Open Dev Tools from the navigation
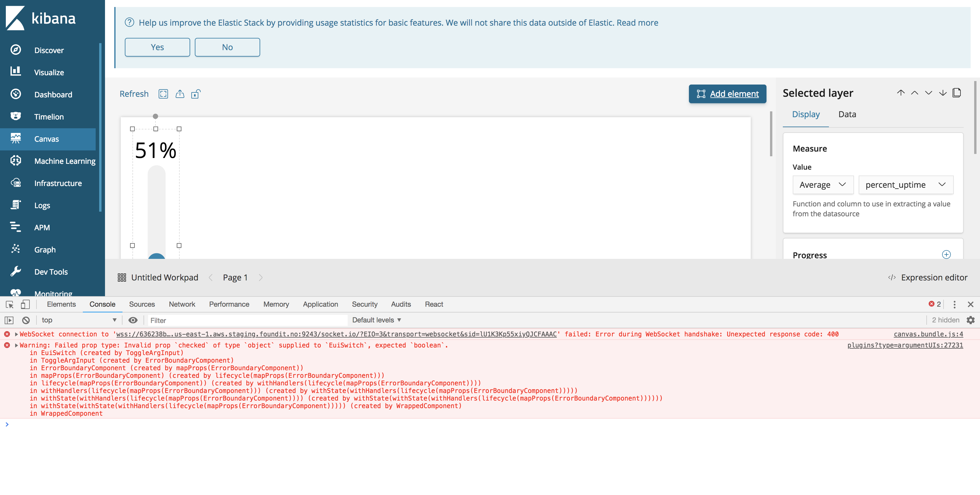 [x=50, y=271]
